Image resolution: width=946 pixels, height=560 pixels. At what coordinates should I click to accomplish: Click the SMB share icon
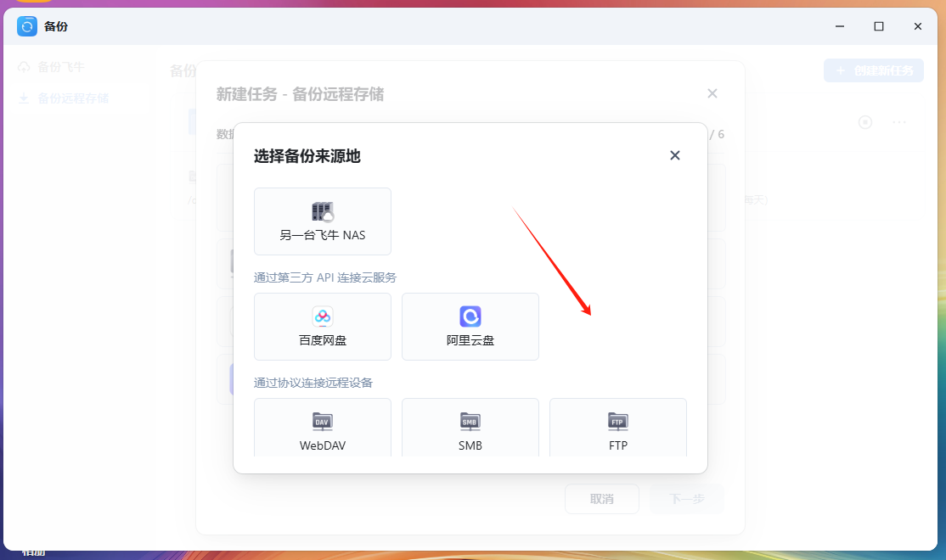[470, 422]
